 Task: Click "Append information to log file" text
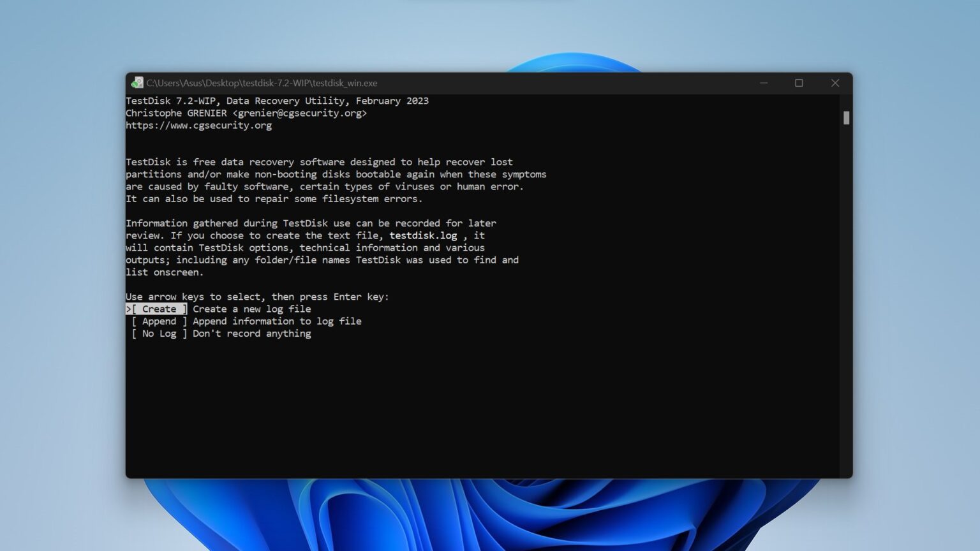point(277,321)
